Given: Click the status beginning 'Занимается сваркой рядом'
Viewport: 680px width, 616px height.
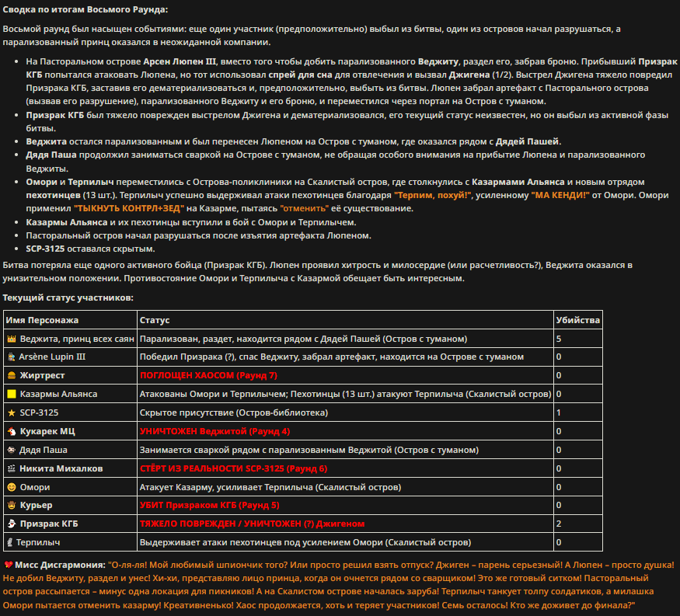Looking at the screenshot, I should pyautogui.click(x=309, y=450).
